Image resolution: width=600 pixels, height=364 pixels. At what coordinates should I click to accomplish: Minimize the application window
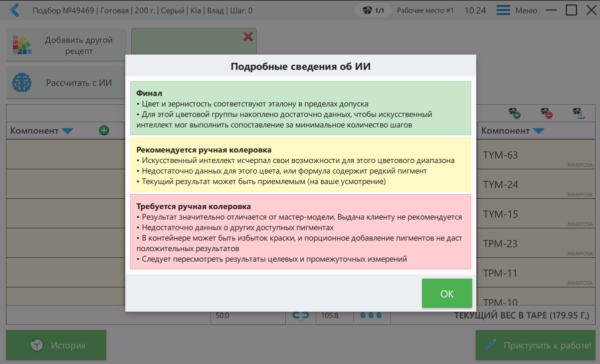click(551, 11)
